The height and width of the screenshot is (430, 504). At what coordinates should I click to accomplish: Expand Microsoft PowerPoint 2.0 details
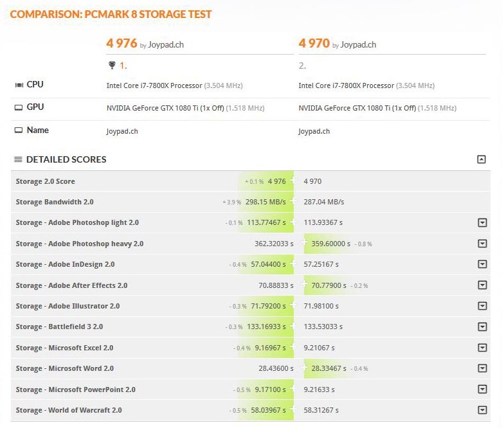pos(482,390)
